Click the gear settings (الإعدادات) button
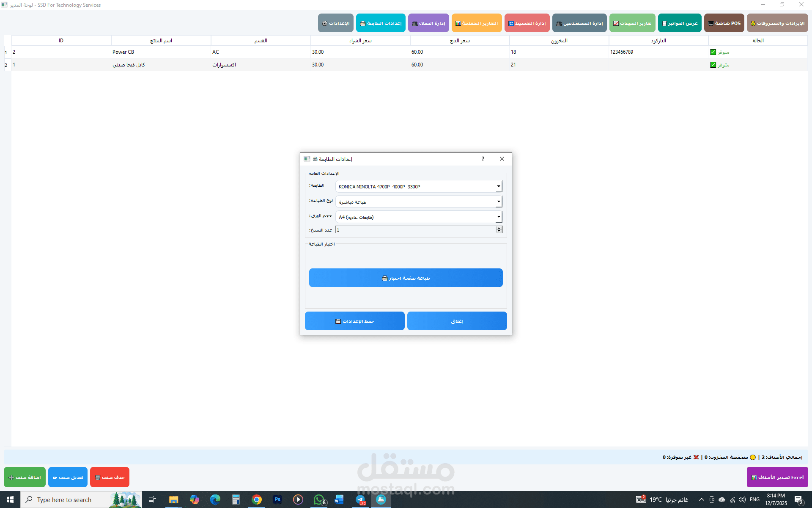This screenshot has height=508, width=812. (335, 23)
